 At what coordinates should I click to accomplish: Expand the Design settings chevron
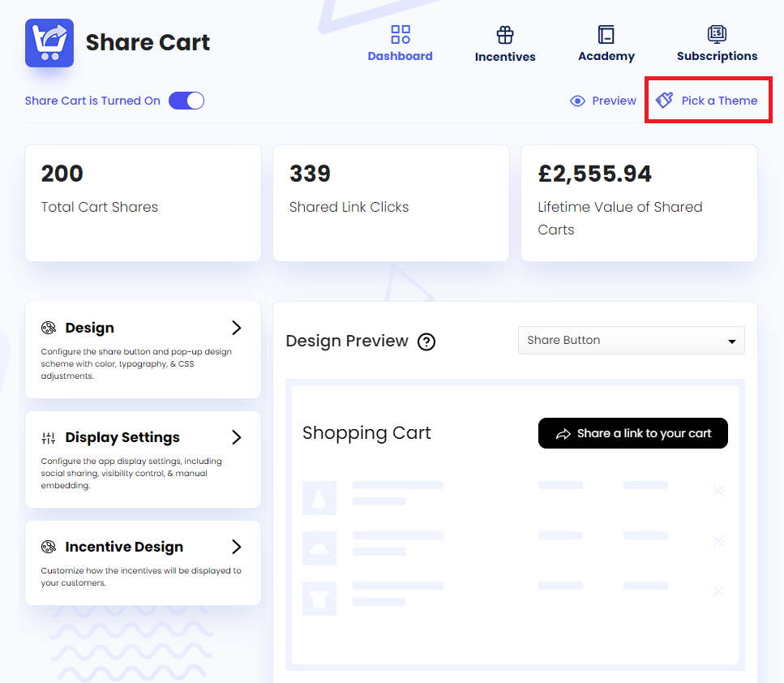[x=236, y=328]
